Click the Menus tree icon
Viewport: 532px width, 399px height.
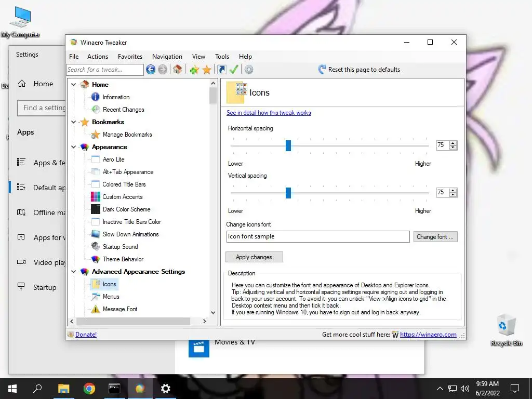point(96,297)
